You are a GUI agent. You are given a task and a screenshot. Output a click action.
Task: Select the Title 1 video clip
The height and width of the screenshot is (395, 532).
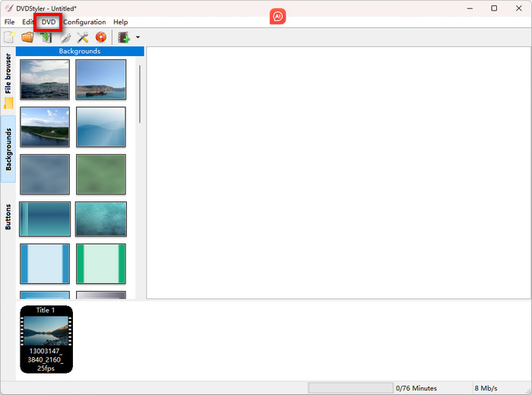[x=46, y=339]
